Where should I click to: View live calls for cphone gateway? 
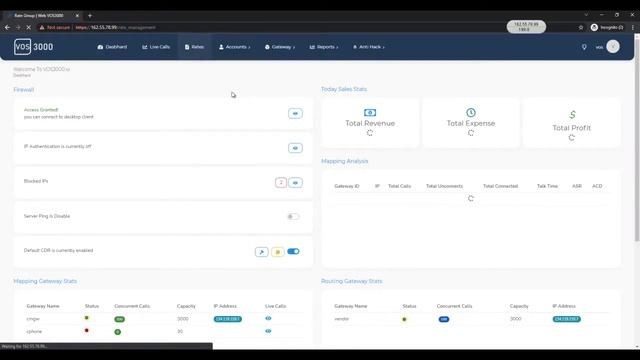point(268,331)
